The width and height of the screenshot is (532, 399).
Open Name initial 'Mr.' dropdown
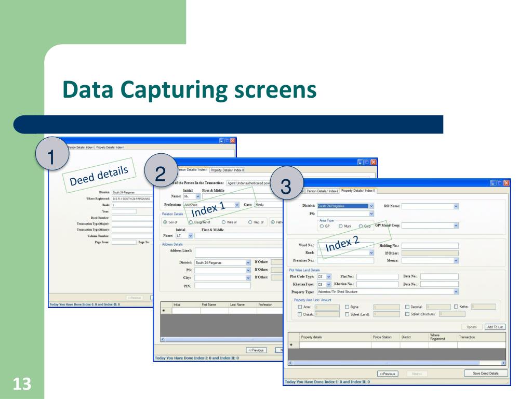198,196
